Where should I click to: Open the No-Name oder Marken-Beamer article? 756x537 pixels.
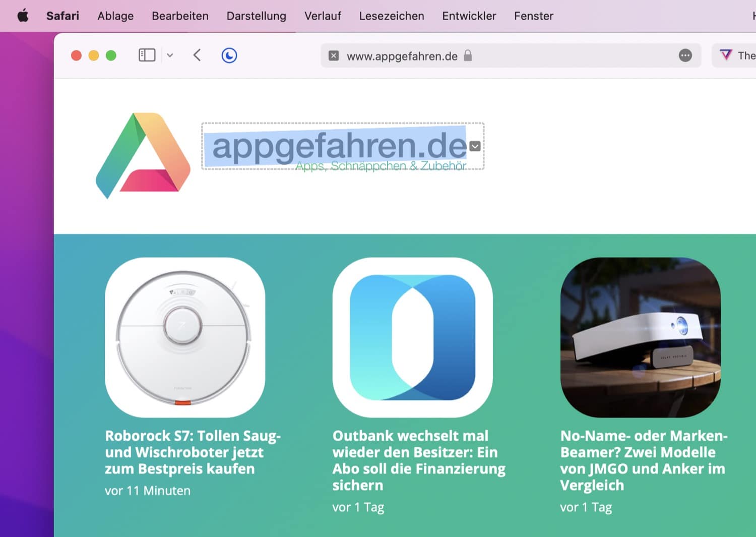click(x=643, y=460)
